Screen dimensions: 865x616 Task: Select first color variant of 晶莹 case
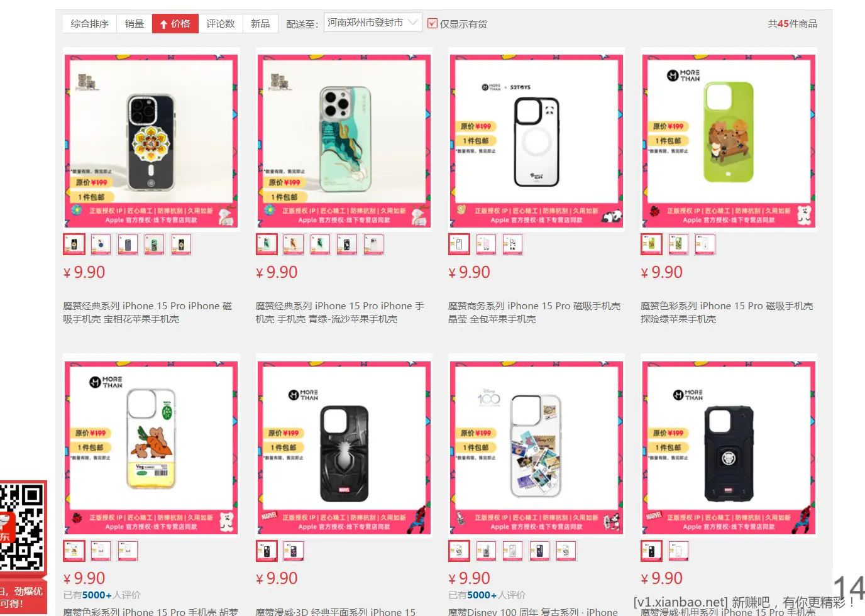coord(459,245)
